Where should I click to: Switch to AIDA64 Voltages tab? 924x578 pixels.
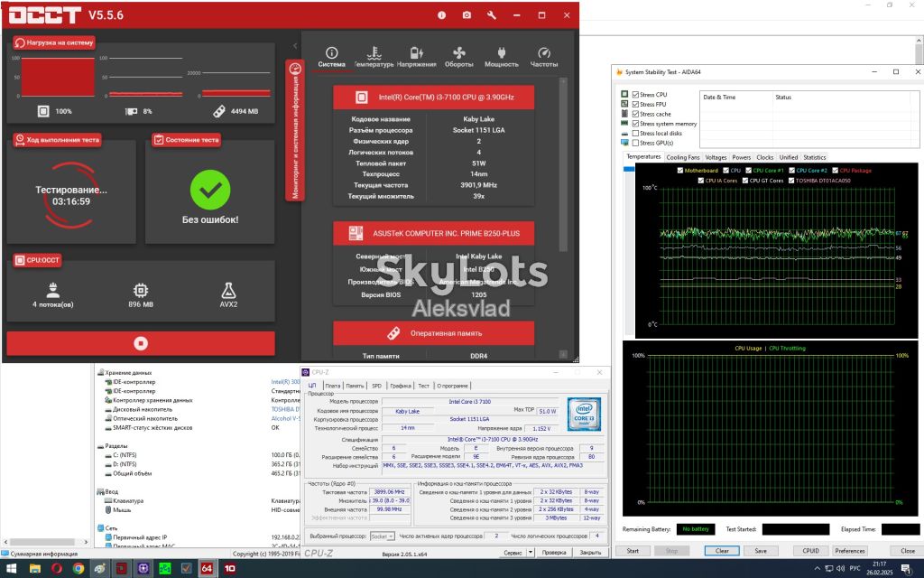click(x=716, y=157)
